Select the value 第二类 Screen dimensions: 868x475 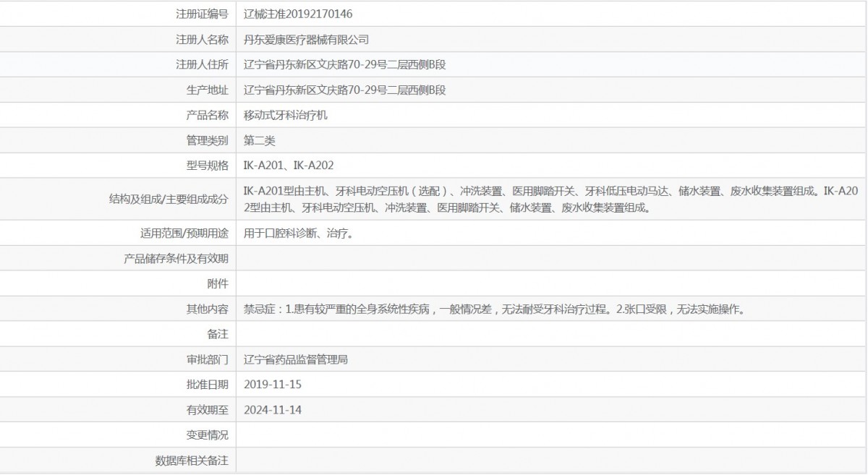pos(260,140)
